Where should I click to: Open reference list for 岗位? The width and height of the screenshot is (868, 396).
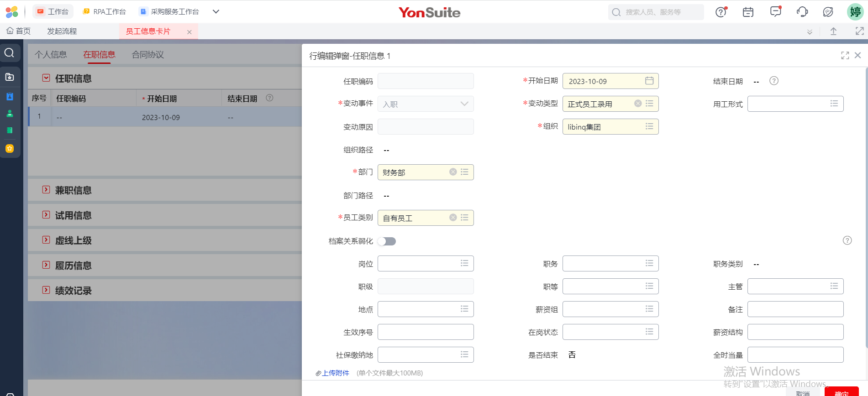coord(464,263)
